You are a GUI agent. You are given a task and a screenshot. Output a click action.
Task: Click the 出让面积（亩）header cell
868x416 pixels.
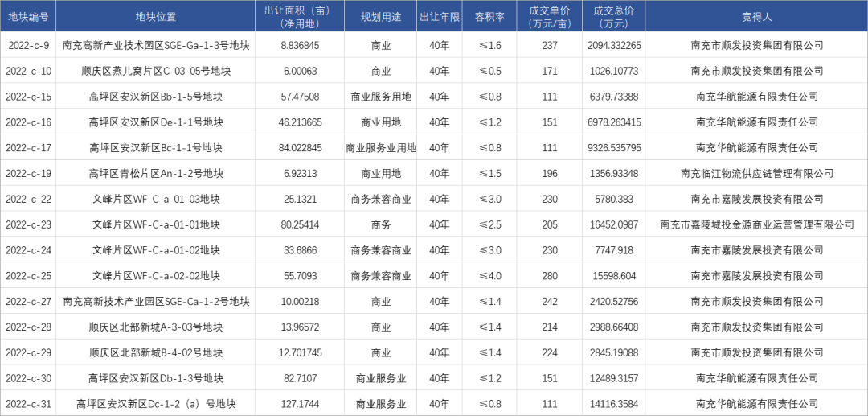tap(300, 17)
